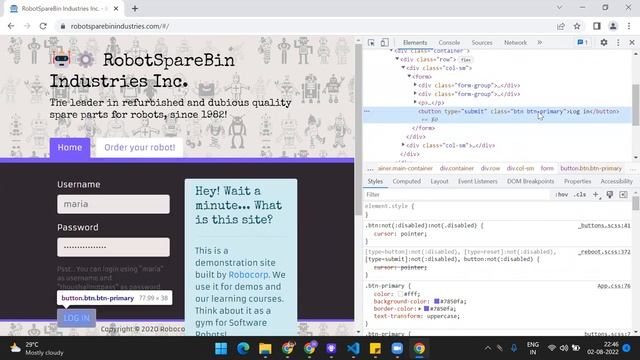This screenshot has width=640, height=360.
Task: Select the Elements tab
Action: point(415,42)
